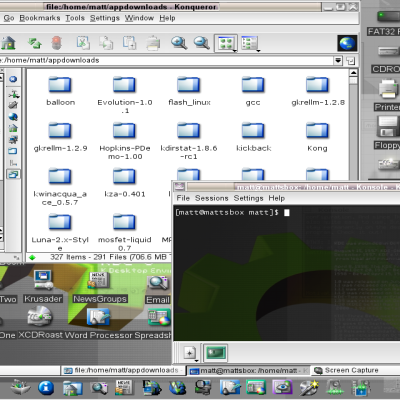Switch to file:/home/matt/appdownloads taskbar entry

(122, 370)
